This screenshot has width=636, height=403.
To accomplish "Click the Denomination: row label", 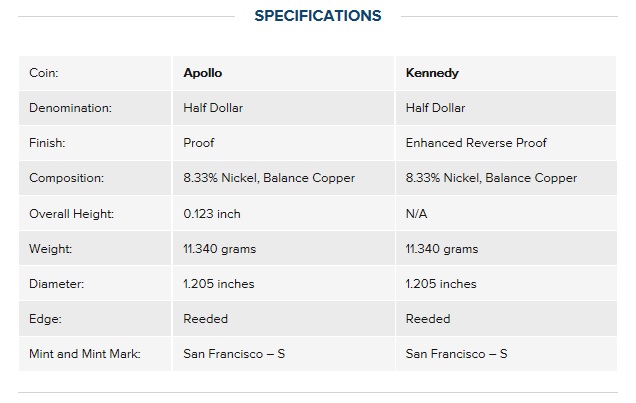I will [70, 108].
